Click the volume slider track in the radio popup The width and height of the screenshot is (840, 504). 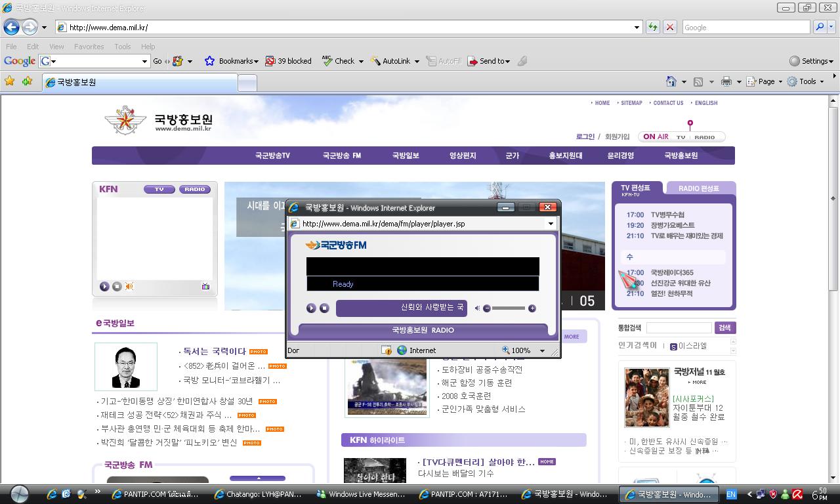[509, 308]
